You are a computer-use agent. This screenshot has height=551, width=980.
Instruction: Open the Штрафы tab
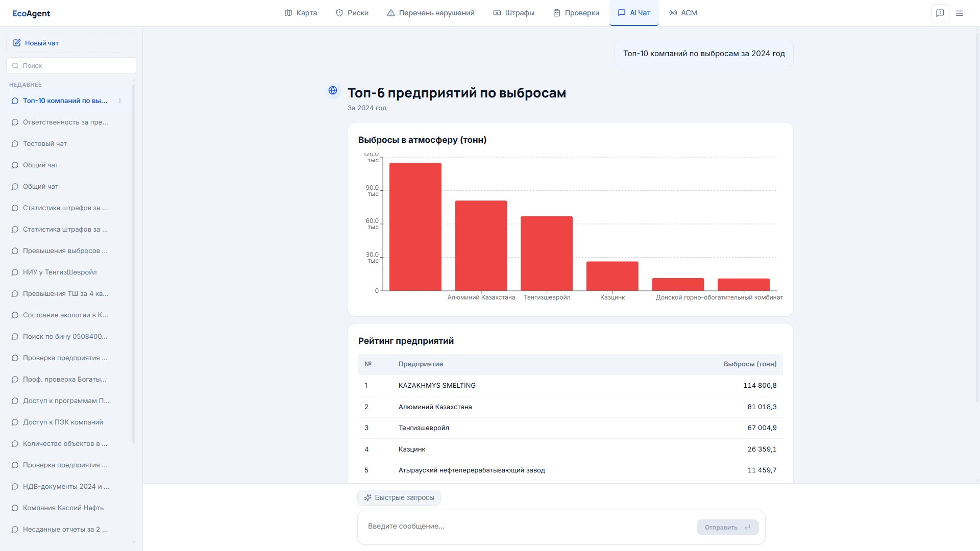[x=513, y=13]
